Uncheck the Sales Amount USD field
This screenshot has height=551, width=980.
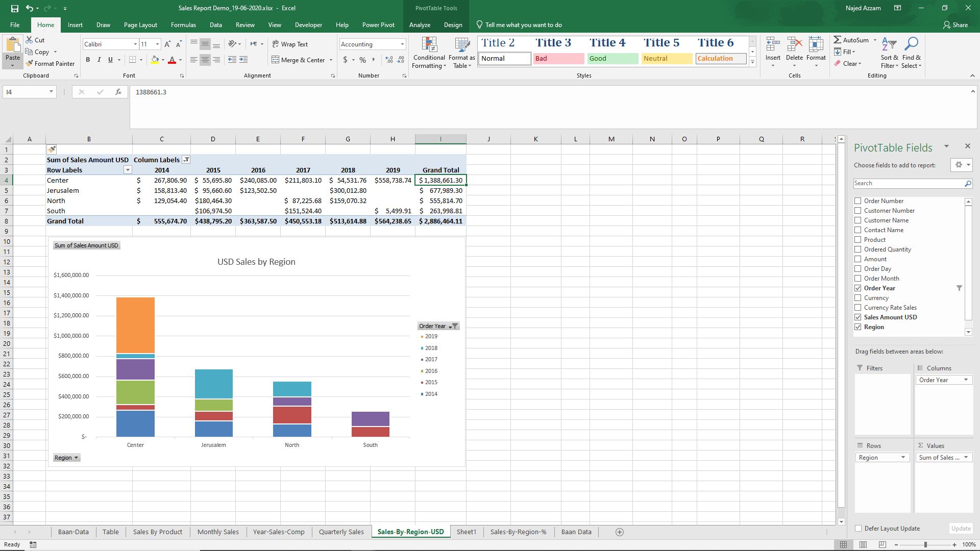(858, 317)
